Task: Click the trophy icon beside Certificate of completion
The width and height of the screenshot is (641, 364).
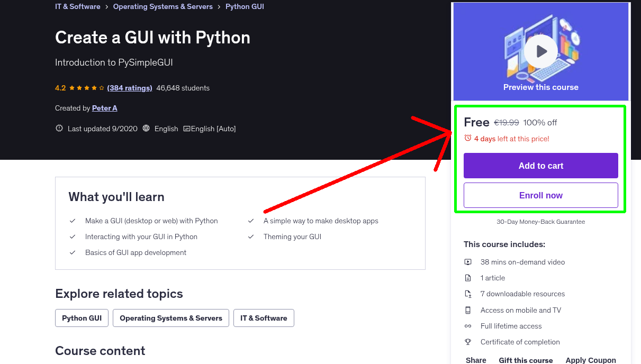Action: [x=468, y=342]
